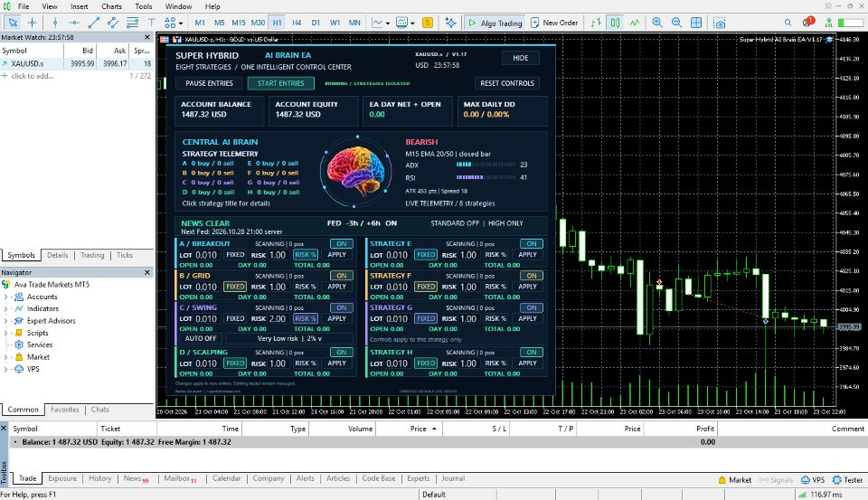Screen dimensions: 868x500
Task: Tile chart windows grid icon
Action: pos(696,23)
